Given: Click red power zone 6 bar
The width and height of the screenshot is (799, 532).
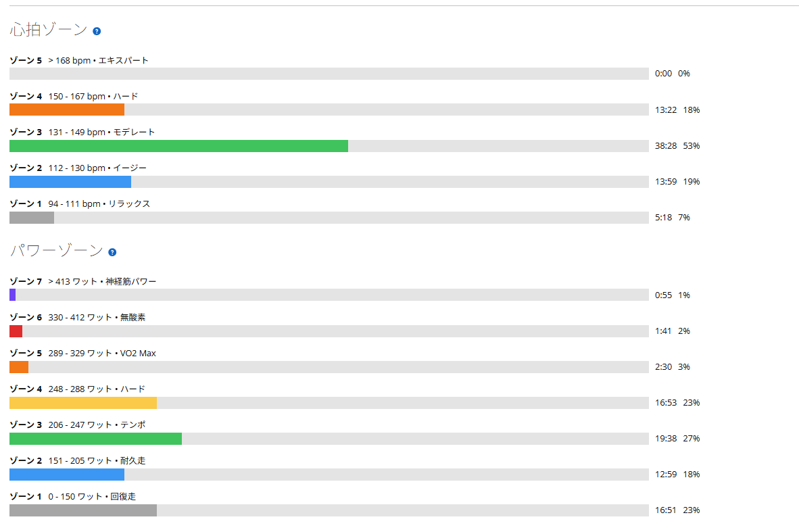Looking at the screenshot, I should click(16, 331).
